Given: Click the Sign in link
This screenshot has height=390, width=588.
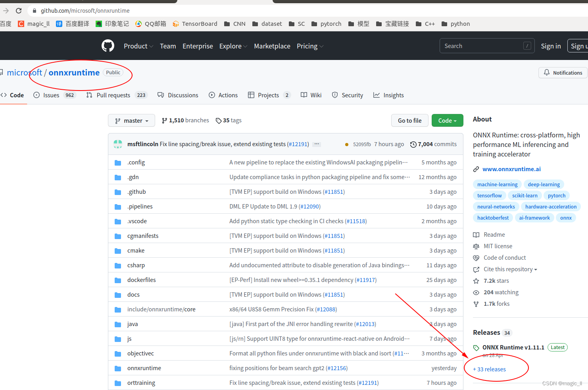Looking at the screenshot, I should click(551, 46).
